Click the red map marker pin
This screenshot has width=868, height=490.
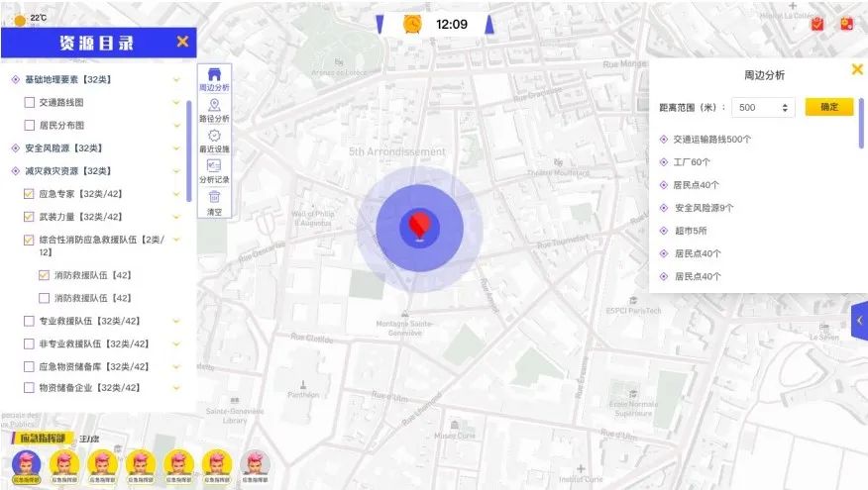coord(420,225)
